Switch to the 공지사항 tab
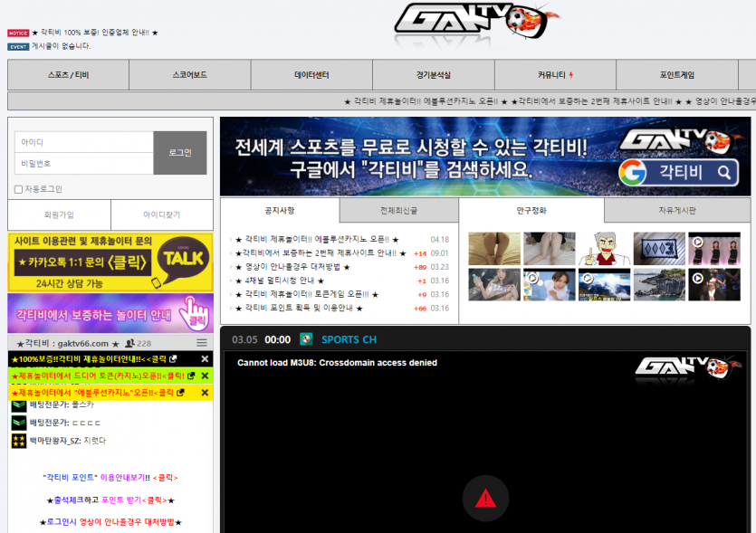Image resolution: width=756 pixels, height=533 pixels. (x=280, y=211)
